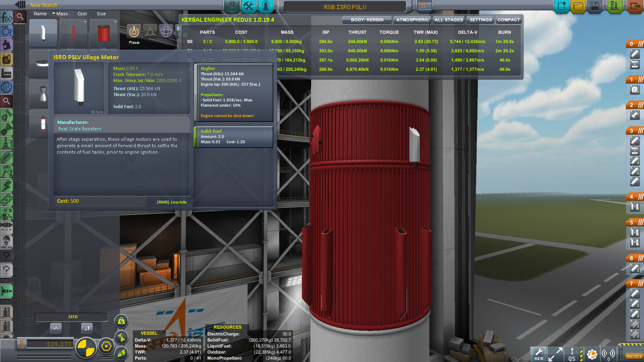Click stage 0 decoupler icon
644x362 pixels.
635,64
